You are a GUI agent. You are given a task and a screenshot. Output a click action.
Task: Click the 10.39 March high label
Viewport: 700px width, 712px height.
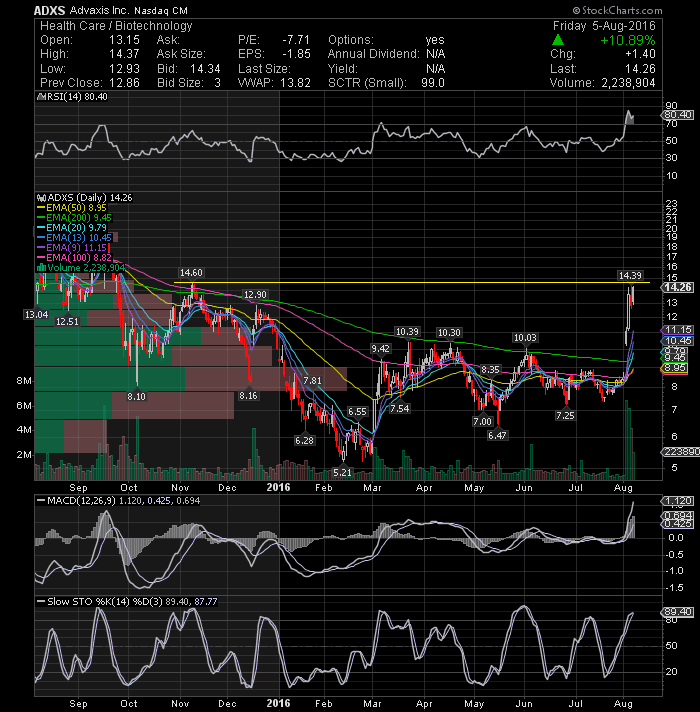[407, 332]
